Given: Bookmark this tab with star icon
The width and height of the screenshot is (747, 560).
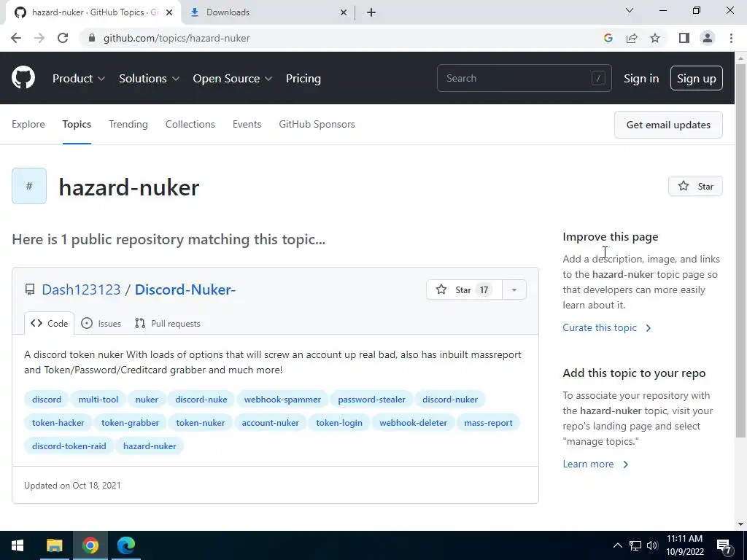Looking at the screenshot, I should (x=655, y=38).
